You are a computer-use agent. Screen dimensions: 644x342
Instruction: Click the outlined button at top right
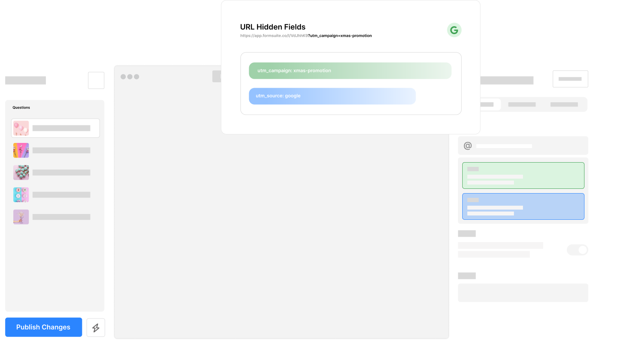(x=570, y=79)
